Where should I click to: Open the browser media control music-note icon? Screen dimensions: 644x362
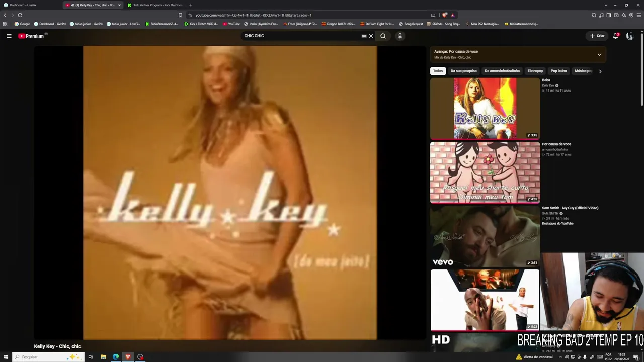[x=601, y=15]
